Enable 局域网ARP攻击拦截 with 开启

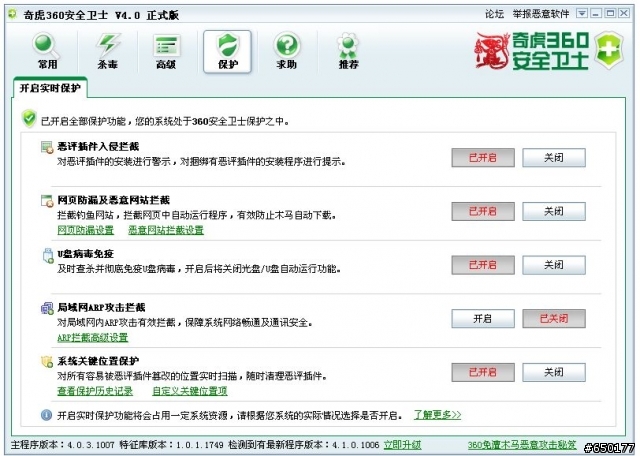pos(483,318)
